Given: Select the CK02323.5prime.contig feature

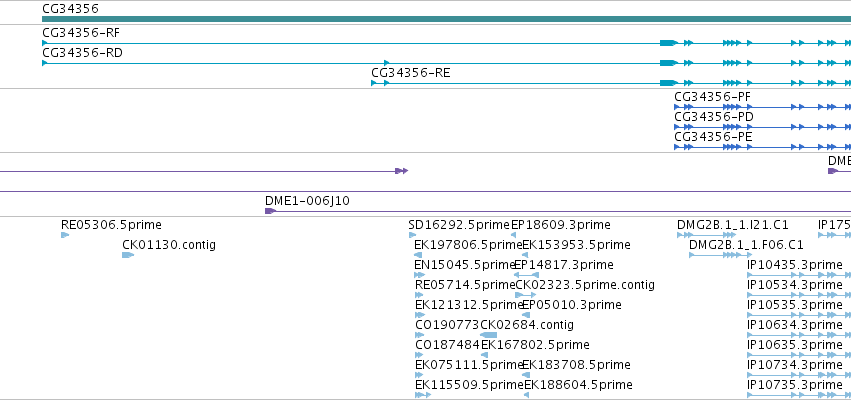Looking at the screenshot, I should tap(525, 295).
